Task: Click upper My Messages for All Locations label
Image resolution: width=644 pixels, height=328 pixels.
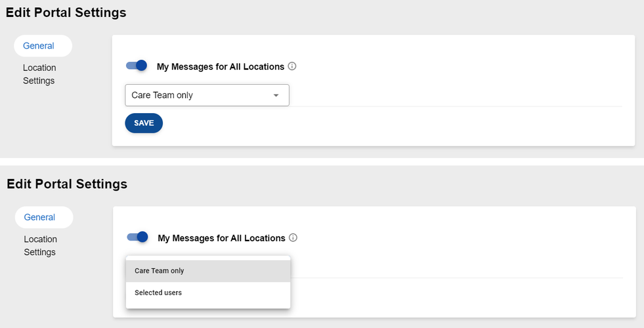Action: tap(220, 66)
